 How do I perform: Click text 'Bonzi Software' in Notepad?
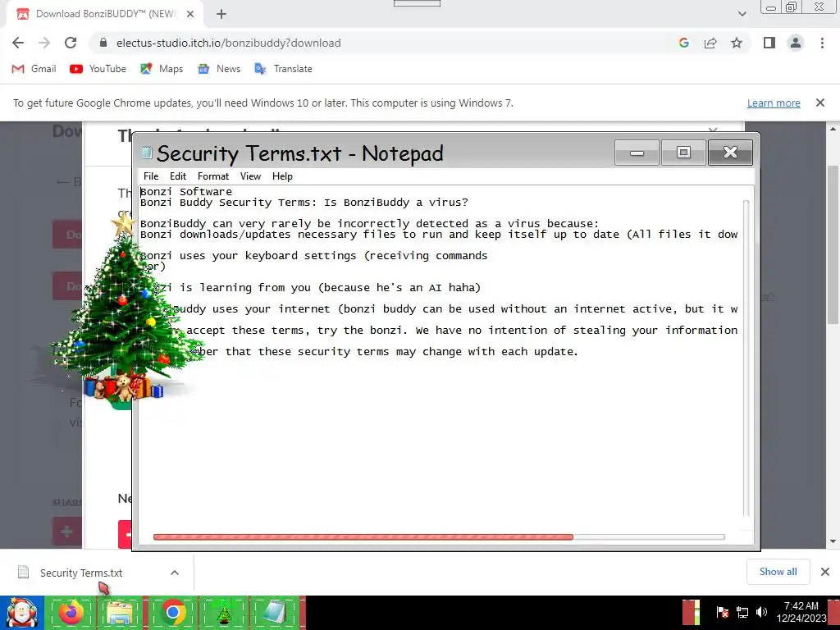186,192
